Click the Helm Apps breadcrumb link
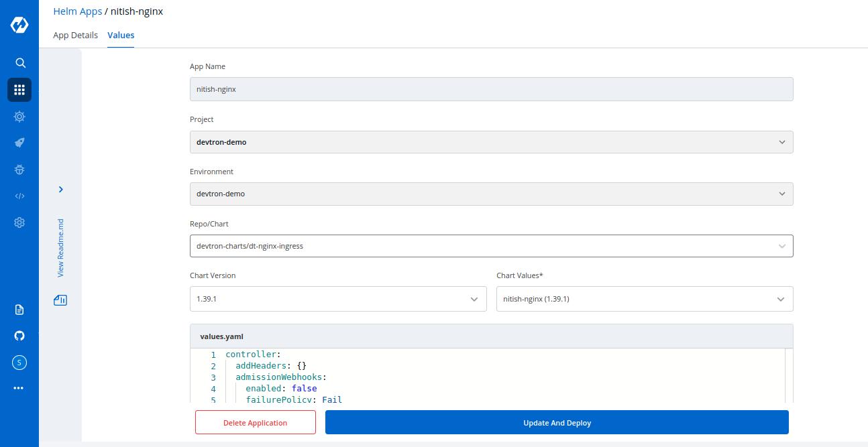Viewport: 868px width, 447px height. pyautogui.click(x=78, y=11)
